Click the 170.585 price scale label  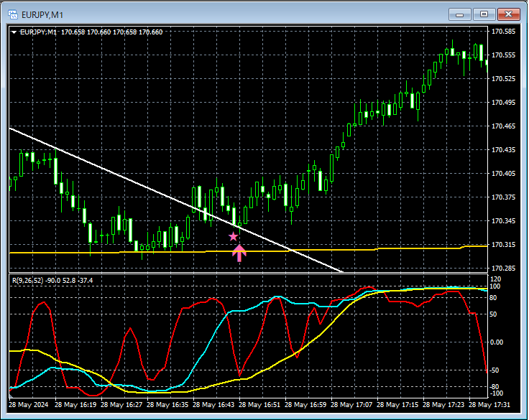tap(503, 32)
